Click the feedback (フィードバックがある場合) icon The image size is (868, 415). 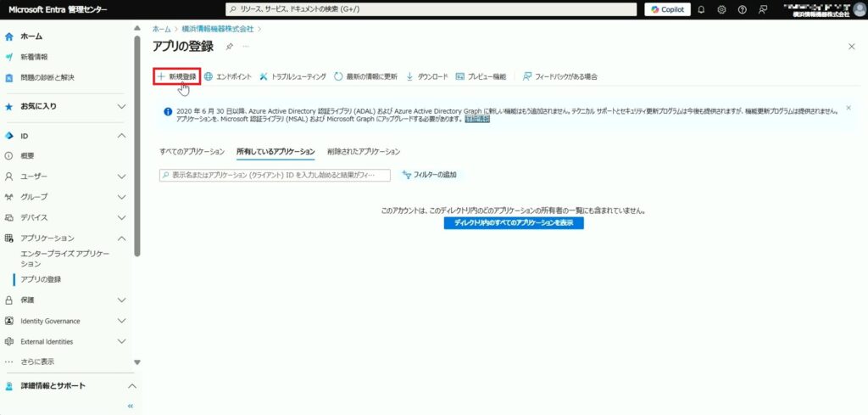click(527, 77)
